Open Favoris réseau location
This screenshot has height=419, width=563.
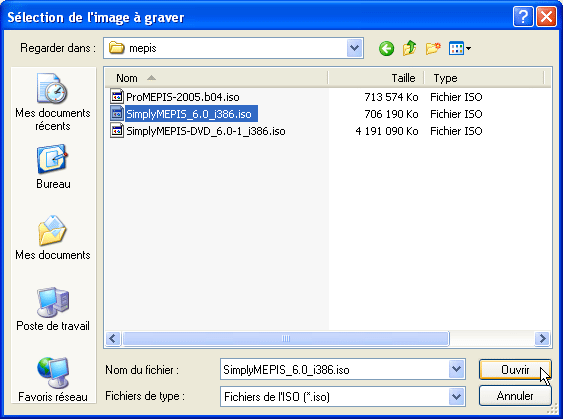53,380
